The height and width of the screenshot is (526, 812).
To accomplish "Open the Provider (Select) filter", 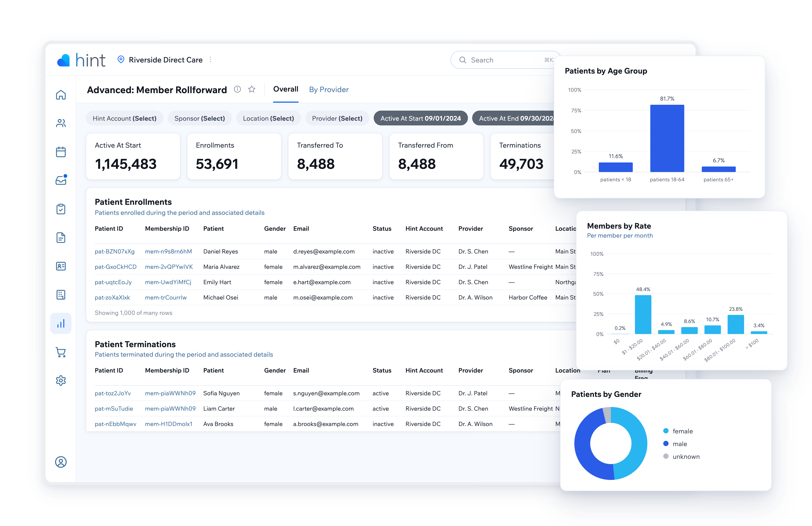I will coord(337,118).
